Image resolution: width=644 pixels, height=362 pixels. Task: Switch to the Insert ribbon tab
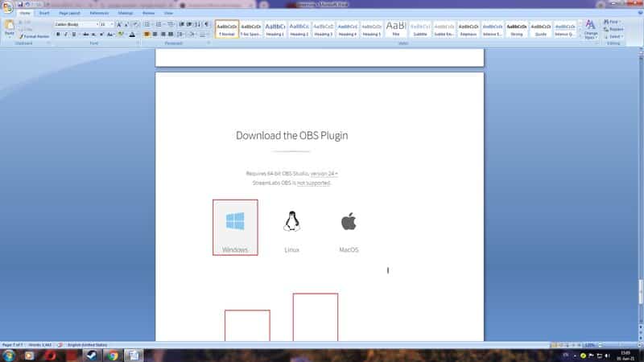tap(44, 13)
